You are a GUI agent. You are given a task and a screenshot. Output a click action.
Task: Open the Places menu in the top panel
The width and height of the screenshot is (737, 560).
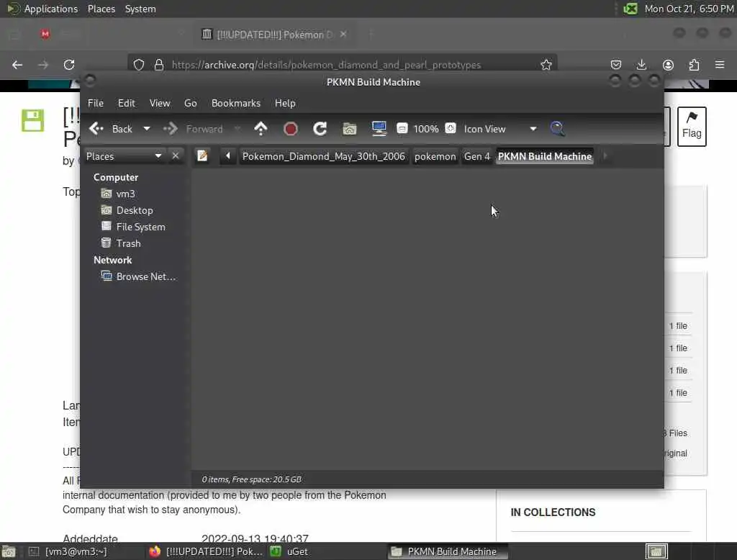tap(101, 9)
